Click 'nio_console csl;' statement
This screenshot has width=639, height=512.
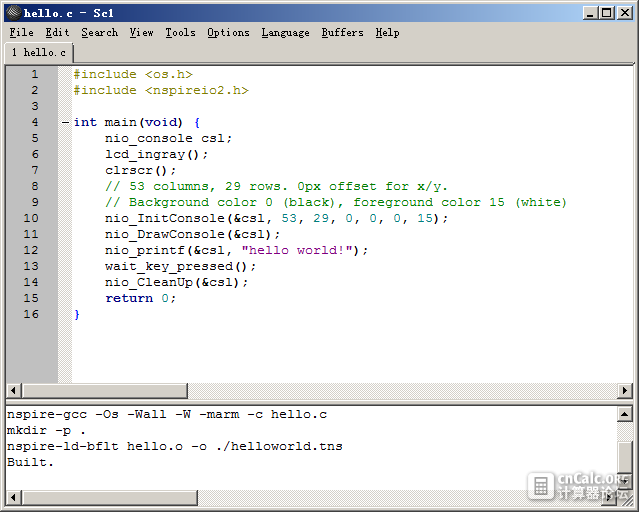point(168,138)
